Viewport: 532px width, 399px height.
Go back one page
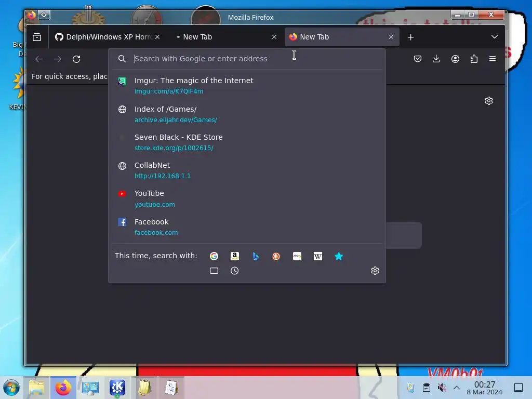[x=39, y=59]
